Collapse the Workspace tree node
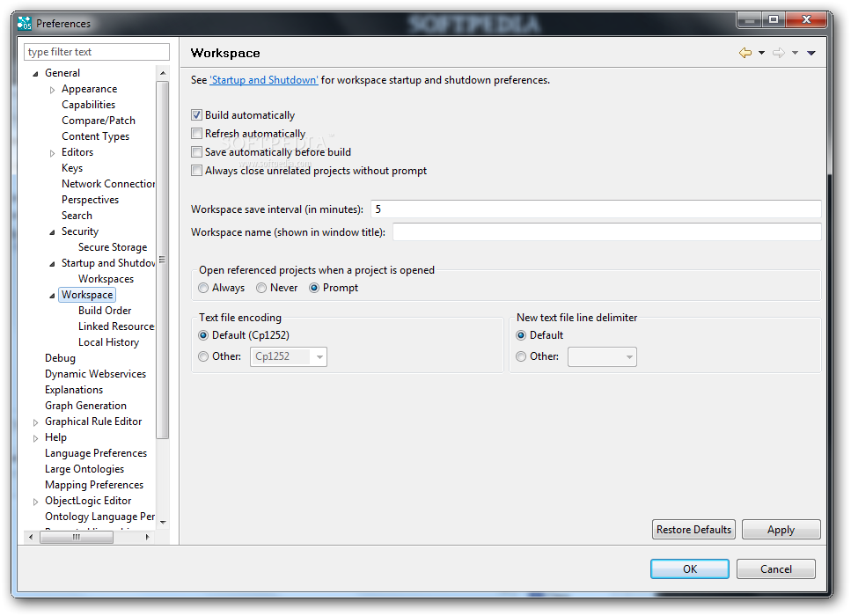Screen dimensions: 851x616 point(52,296)
